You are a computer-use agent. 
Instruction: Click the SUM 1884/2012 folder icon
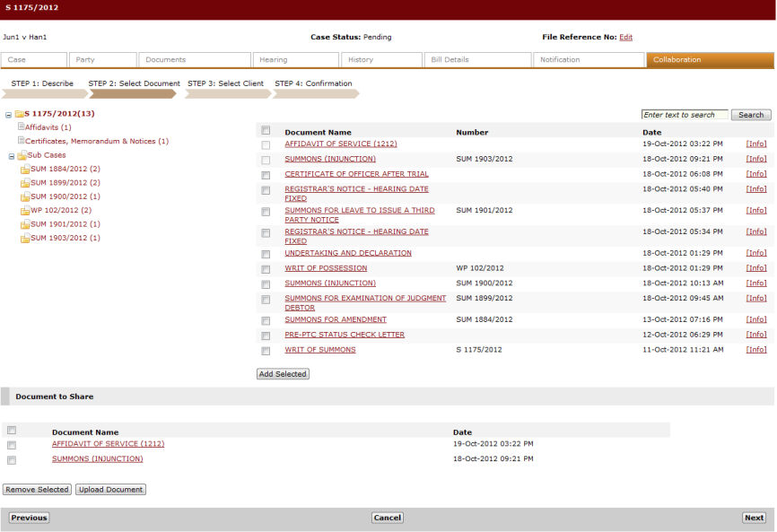[25, 169]
